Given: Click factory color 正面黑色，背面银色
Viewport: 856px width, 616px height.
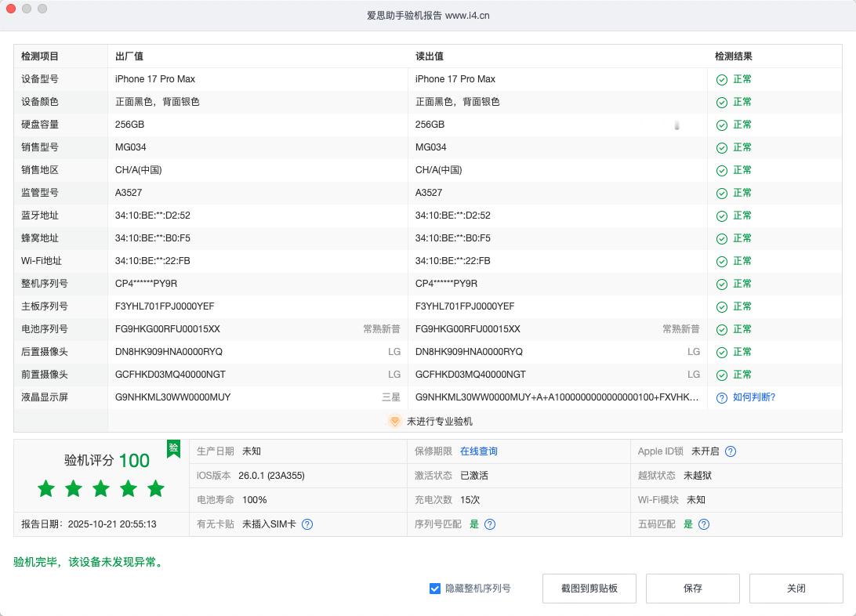Looking at the screenshot, I should click(158, 101).
